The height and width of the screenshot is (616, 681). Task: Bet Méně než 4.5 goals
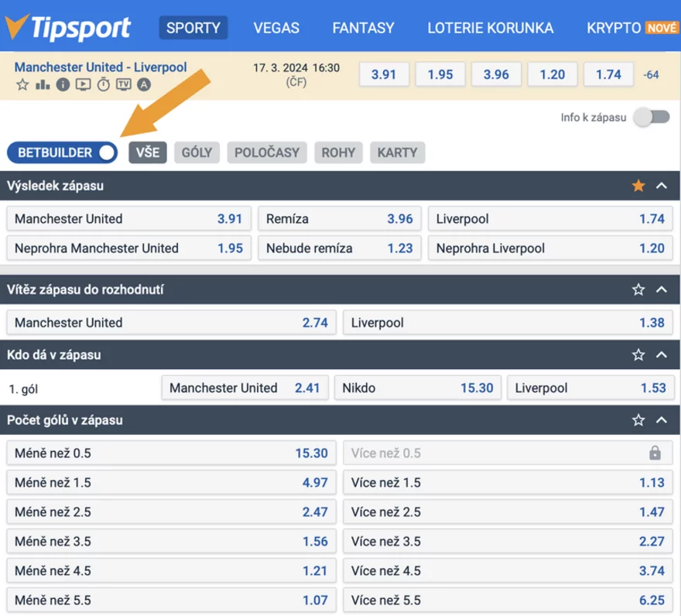[x=171, y=570]
